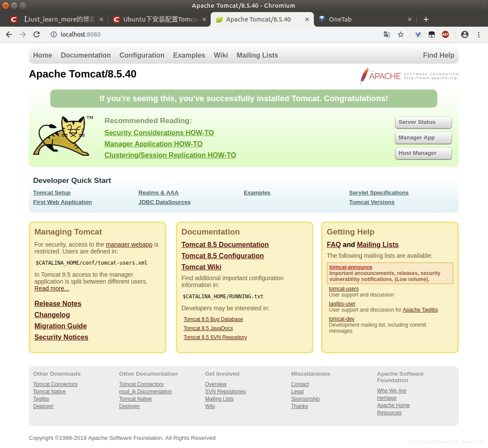The height and width of the screenshot is (448, 488).
Task: Click the browser forward arrow
Action: (23, 34)
